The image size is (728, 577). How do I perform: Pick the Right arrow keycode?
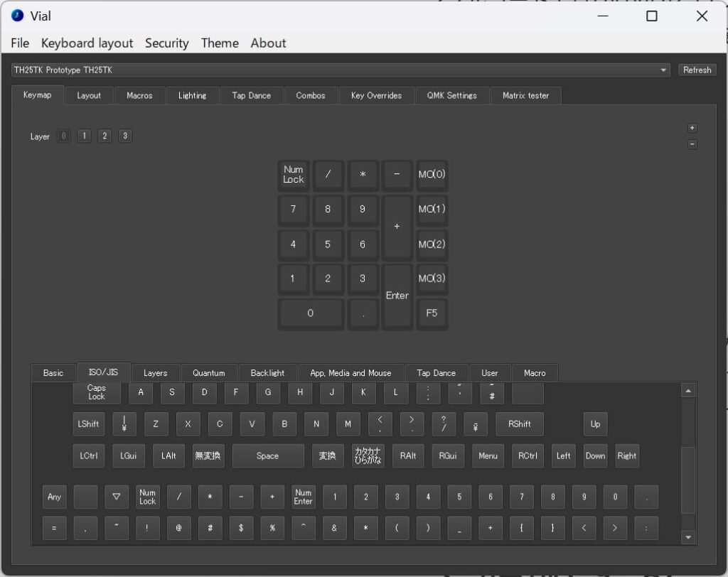pyautogui.click(x=627, y=456)
